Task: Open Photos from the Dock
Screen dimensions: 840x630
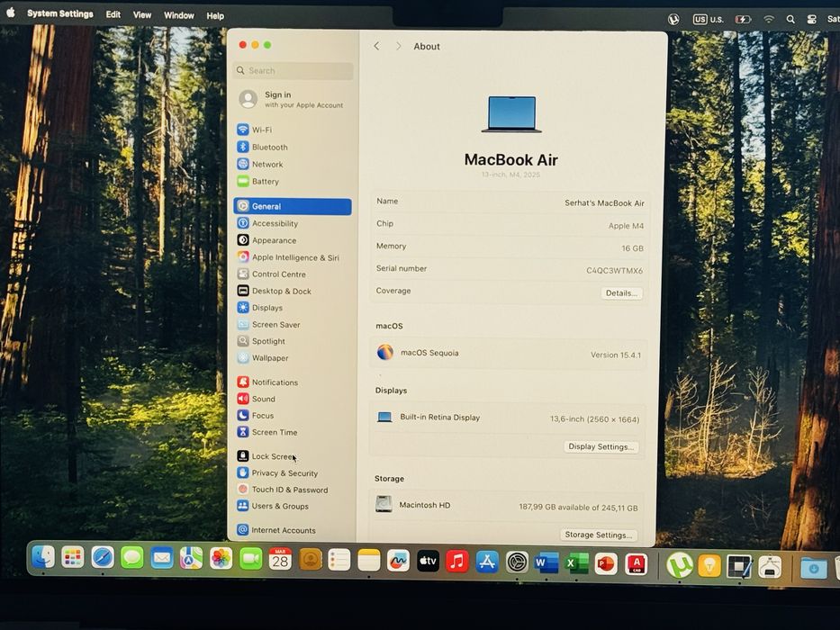Action: pos(221,559)
